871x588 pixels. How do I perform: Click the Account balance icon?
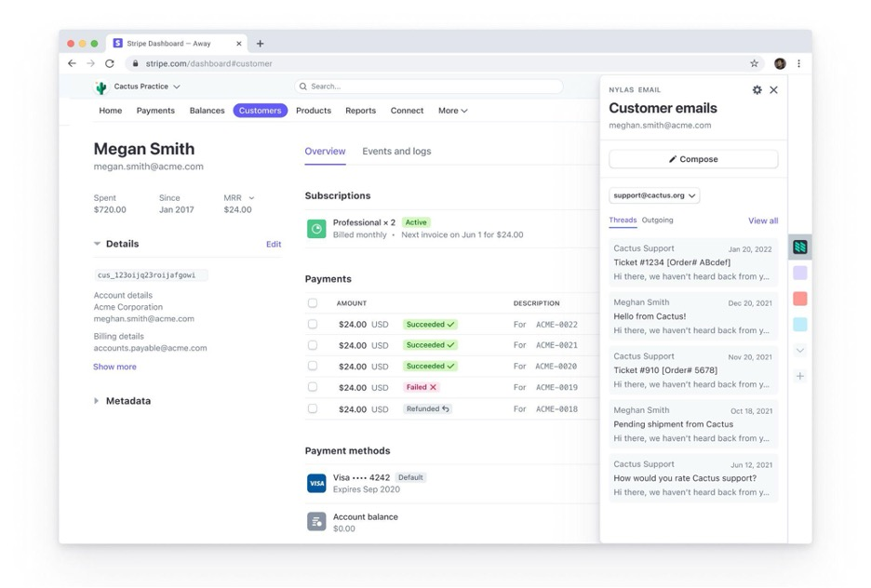point(316,521)
